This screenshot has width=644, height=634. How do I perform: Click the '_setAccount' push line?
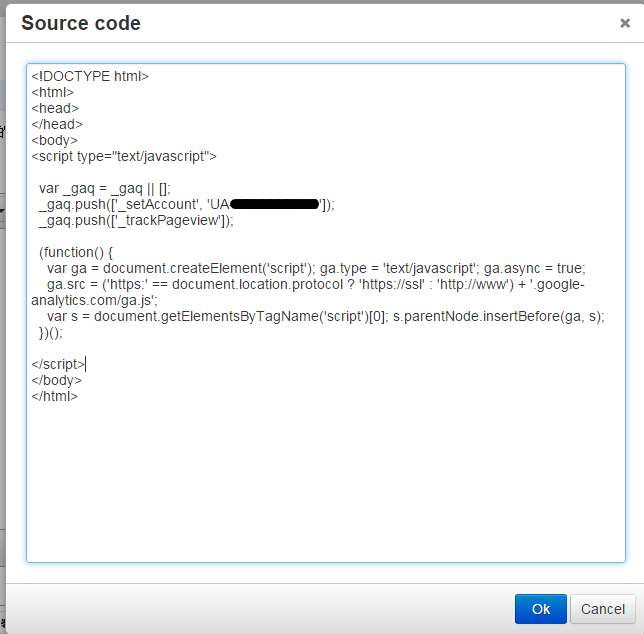[187, 204]
